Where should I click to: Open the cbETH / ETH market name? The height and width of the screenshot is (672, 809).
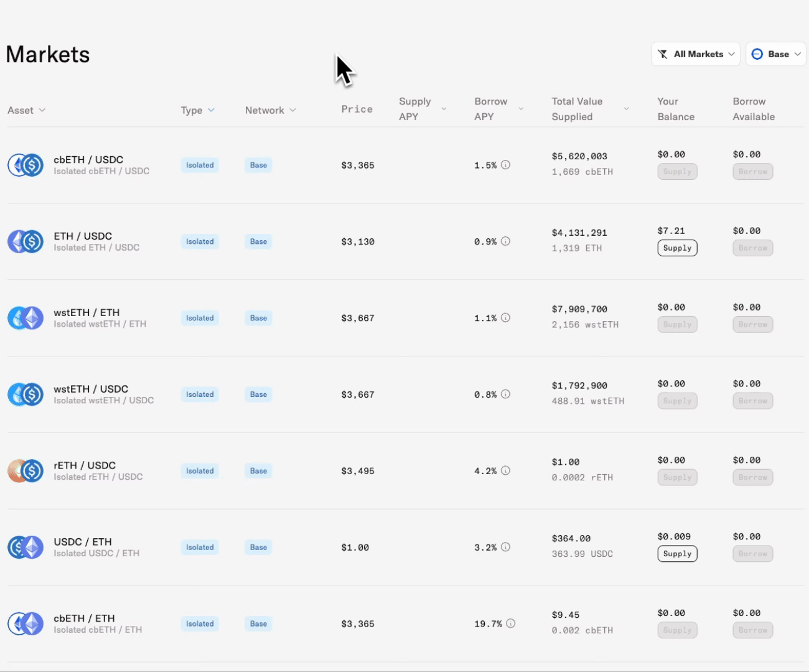click(x=84, y=618)
